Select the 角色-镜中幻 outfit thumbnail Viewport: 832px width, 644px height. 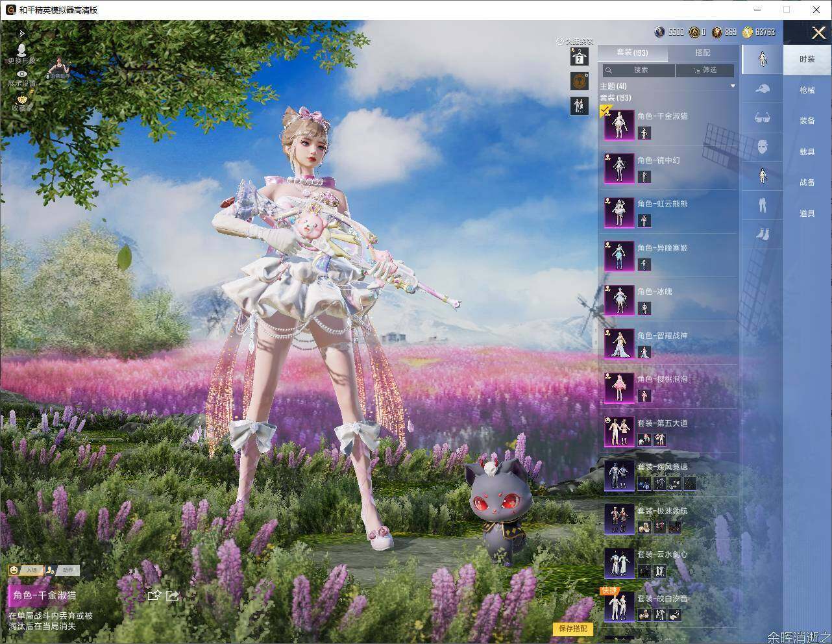click(x=619, y=169)
